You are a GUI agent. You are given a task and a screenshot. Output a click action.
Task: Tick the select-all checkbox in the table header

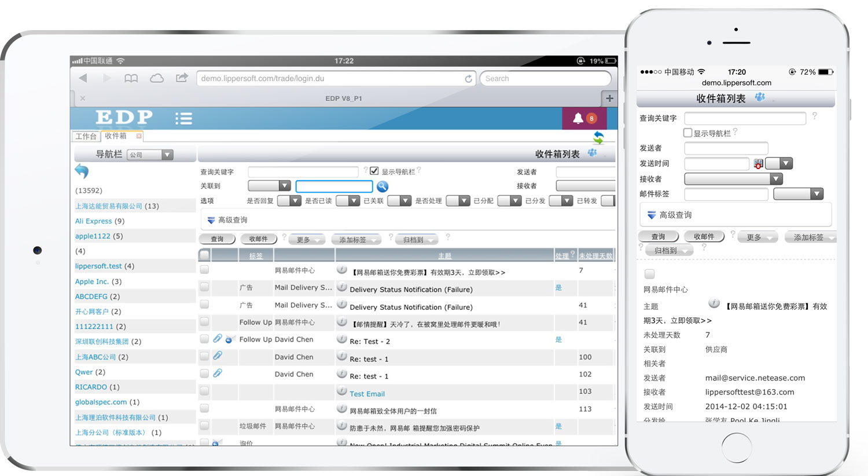point(204,255)
